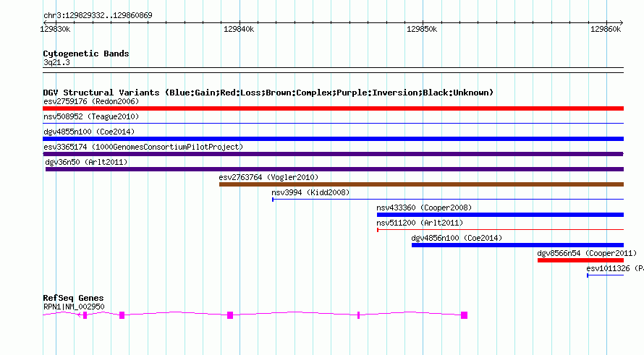Viewport: 644px width, 355px height.
Task: Select the esv1011326 short blue variant line
Action: [x=606, y=275]
